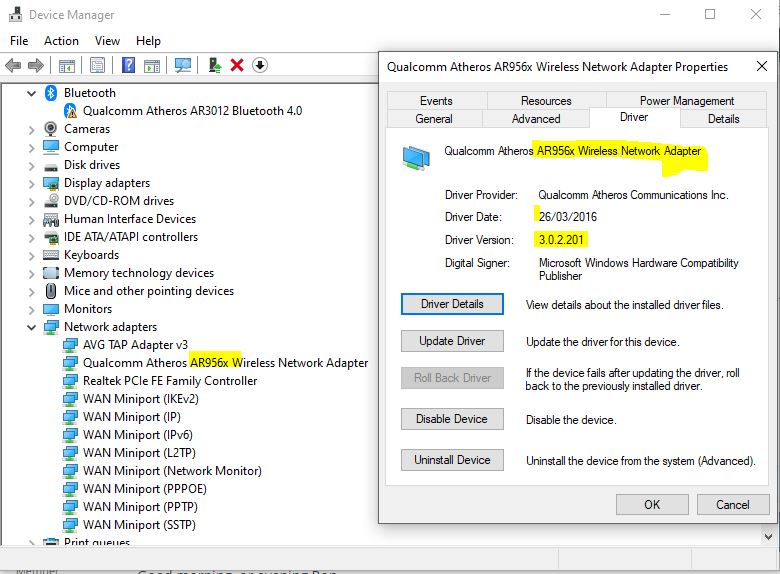Click the Mice and other pointing devices icon
This screenshot has width=780, height=574.
(x=51, y=291)
